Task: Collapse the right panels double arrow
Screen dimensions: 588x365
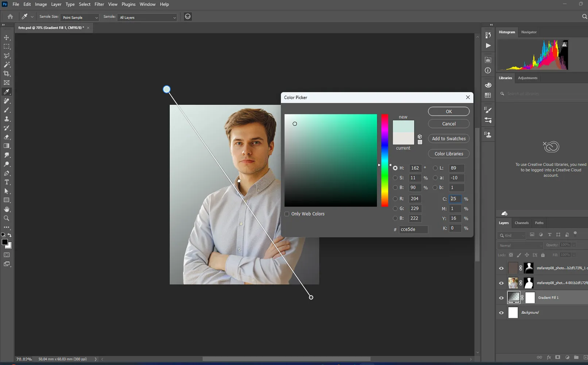Action: pyautogui.click(x=491, y=25)
